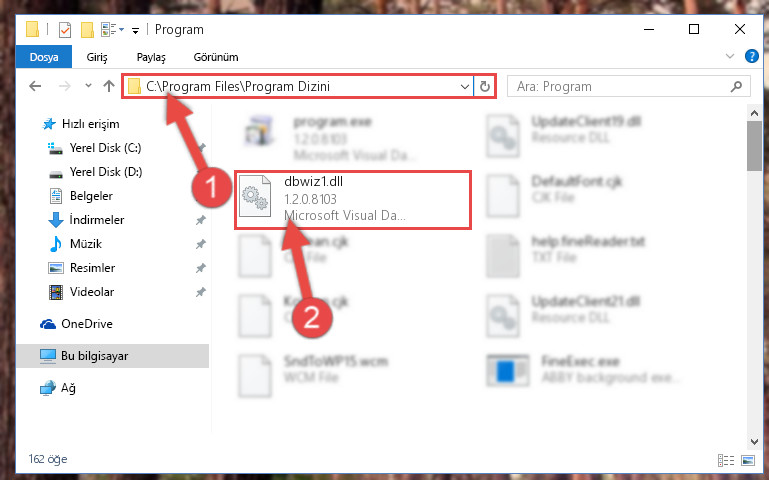Image resolution: width=769 pixels, height=480 pixels.
Task: Switch to large icons view layout
Action: pyautogui.click(x=748, y=460)
